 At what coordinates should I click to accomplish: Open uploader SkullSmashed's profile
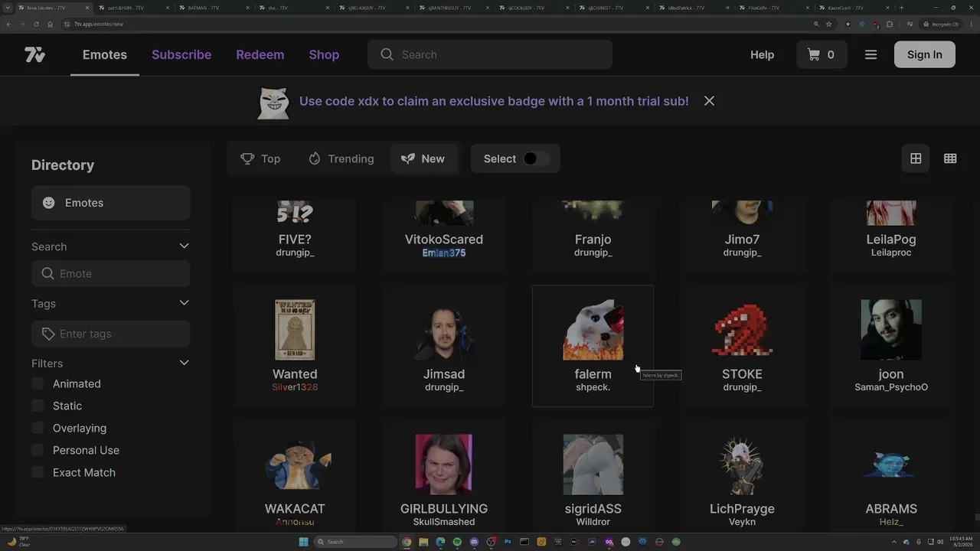(444, 522)
